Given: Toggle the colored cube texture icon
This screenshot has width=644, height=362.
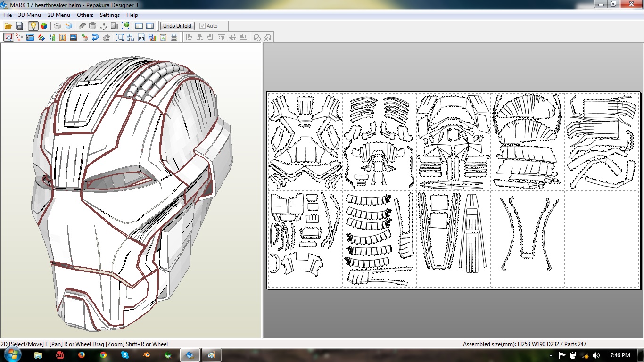Looking at the screenshot, I should (x=44, y=26).
